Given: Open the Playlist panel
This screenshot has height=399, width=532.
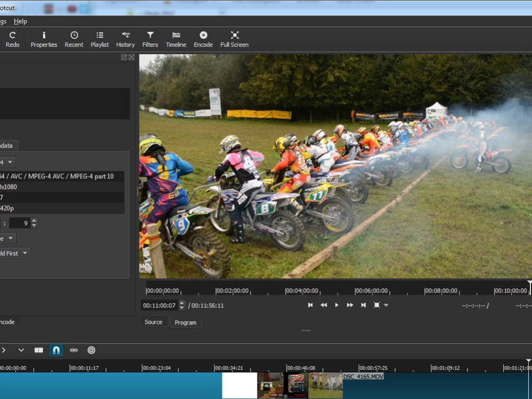Looking at the screenshot, I should [100, 39].
